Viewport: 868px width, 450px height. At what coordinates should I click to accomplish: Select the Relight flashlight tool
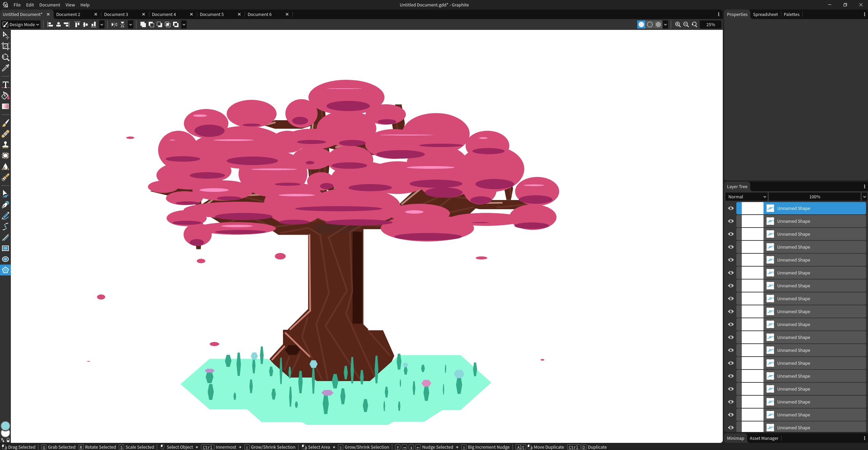(5, 177)
